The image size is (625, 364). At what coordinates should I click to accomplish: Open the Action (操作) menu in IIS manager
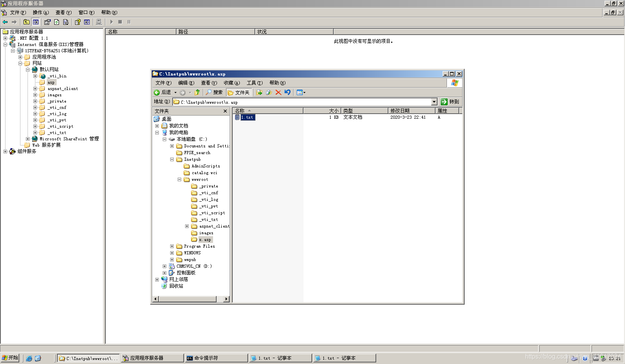pyautogui.click(x=41, y=13)
